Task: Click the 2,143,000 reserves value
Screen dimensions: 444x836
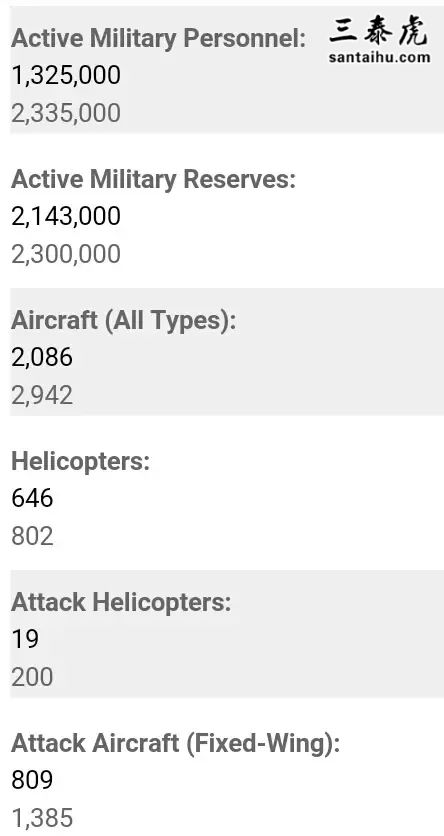Action: click(x=66, y=216)
